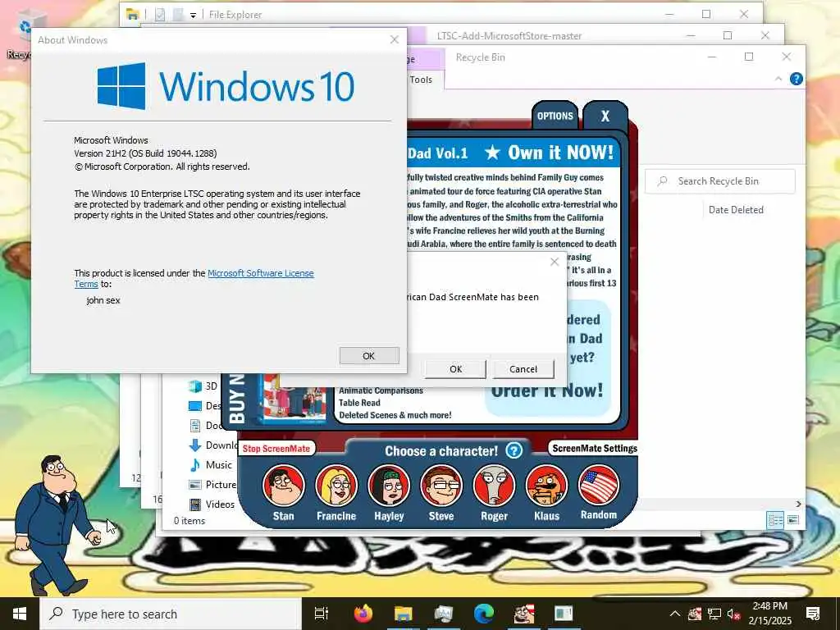Click DVD cover thumbnail in BUY NOW panel
840x630 pixels.
[x=294, y=398]
